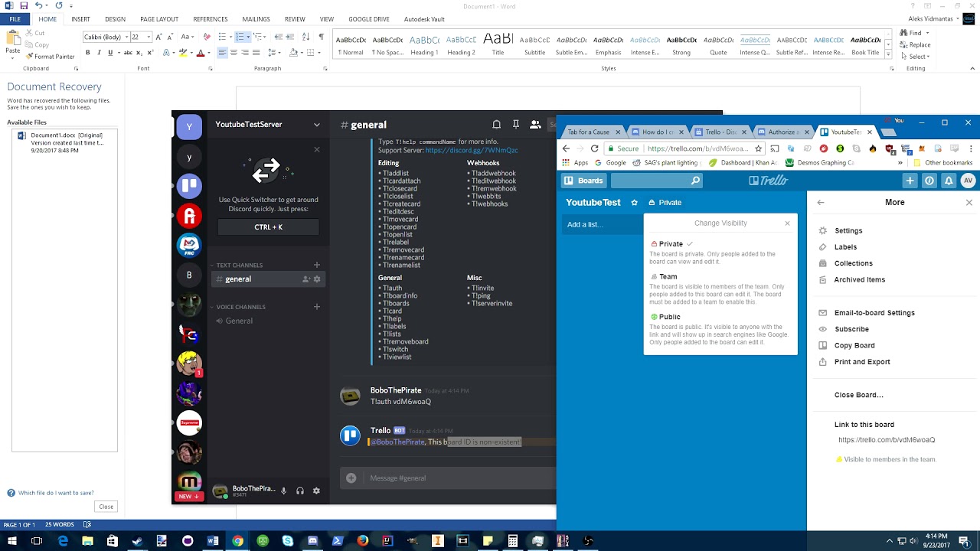Switch to the Tab for a Cause Chrome tab
The width and height of the screenshot is (980, 551).
point(592,132)
